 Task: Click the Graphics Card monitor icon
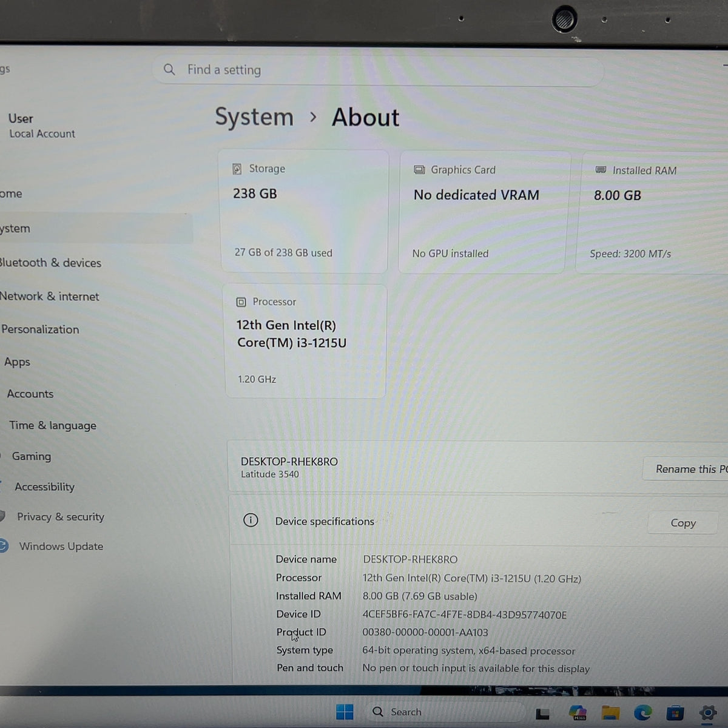tap(419, 170)
